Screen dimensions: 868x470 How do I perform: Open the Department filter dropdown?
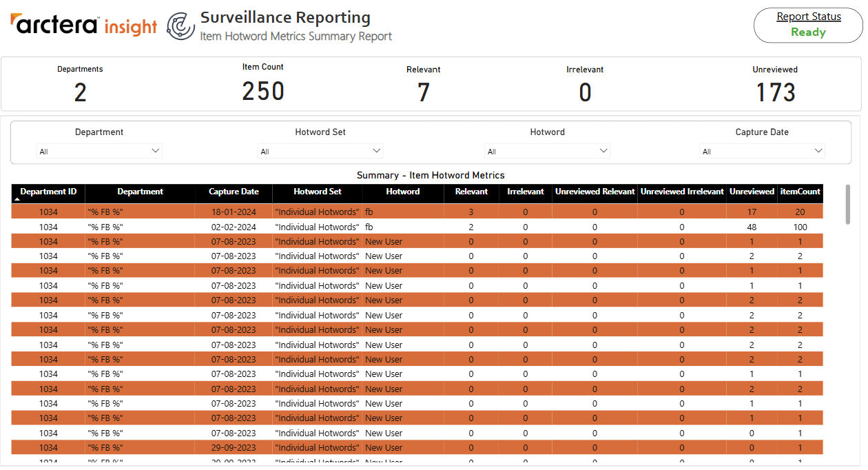coord(99,151)
